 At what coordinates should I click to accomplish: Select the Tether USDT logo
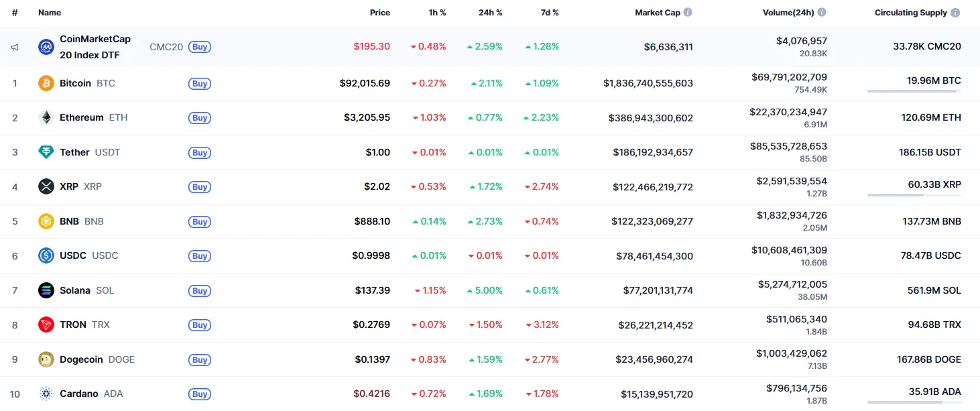click(x=46, y=152)
